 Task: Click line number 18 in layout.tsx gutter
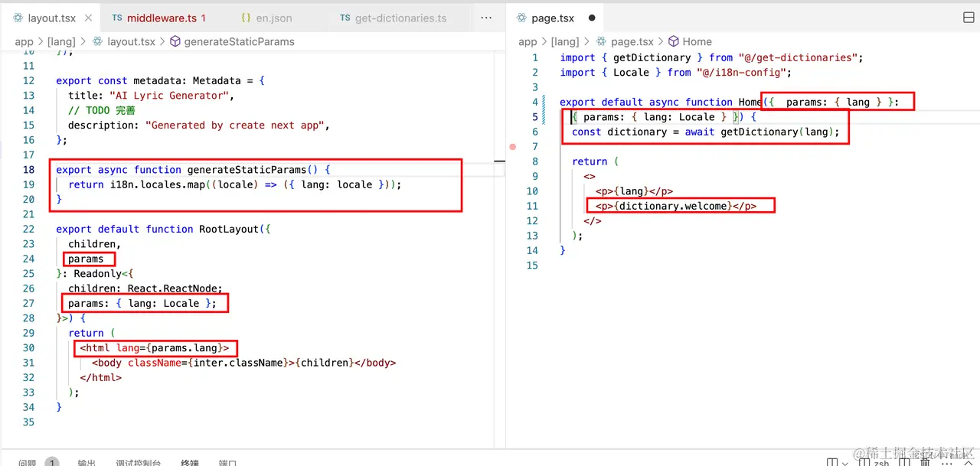(28, 170)
